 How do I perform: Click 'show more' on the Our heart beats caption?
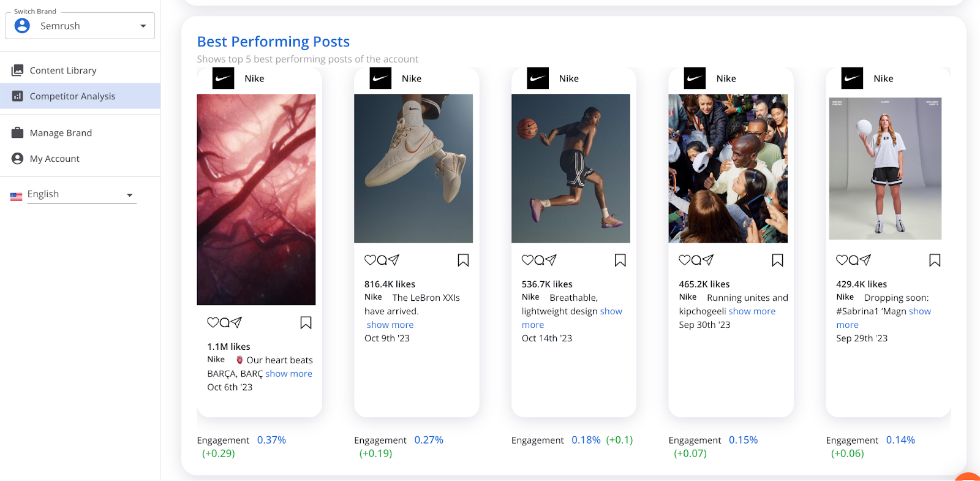pyautogui.click(x=288, y=374)
